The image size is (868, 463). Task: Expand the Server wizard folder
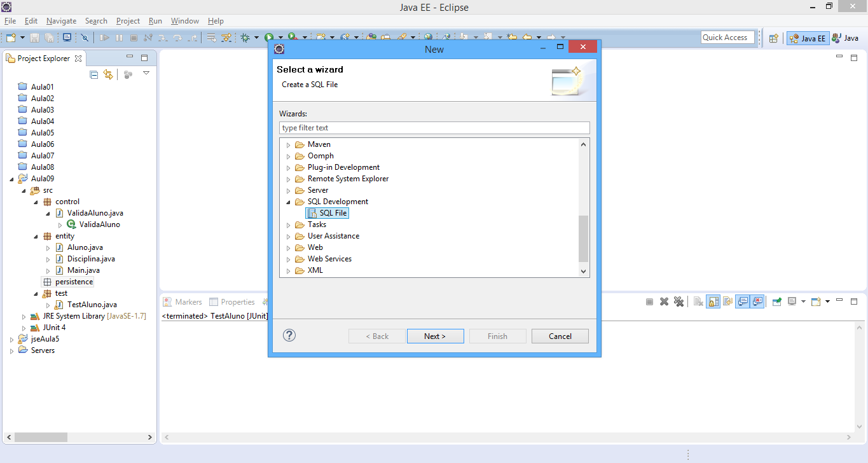tap(288, 191)
